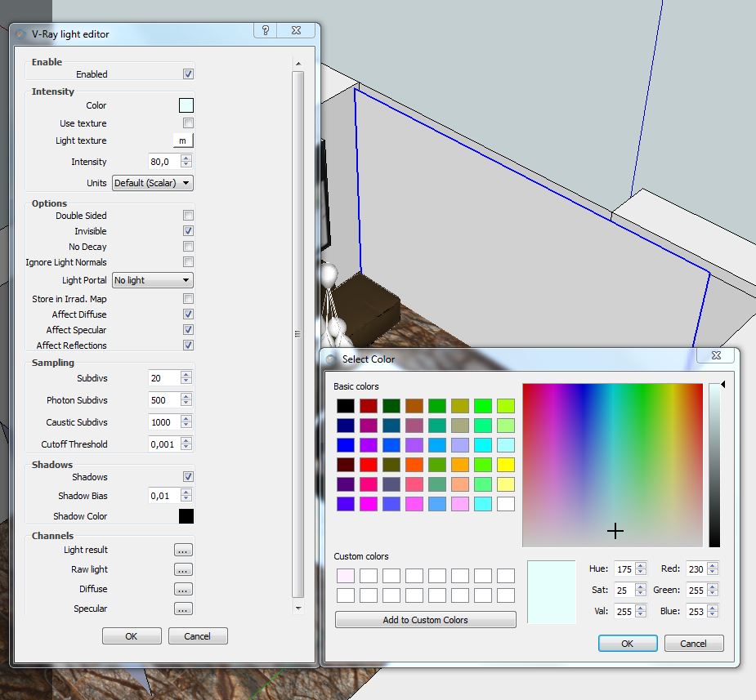Viewport: 756px width, 700px height.
Task: Click the Shadow Bias value field
Action: click(x=164, y=496)
